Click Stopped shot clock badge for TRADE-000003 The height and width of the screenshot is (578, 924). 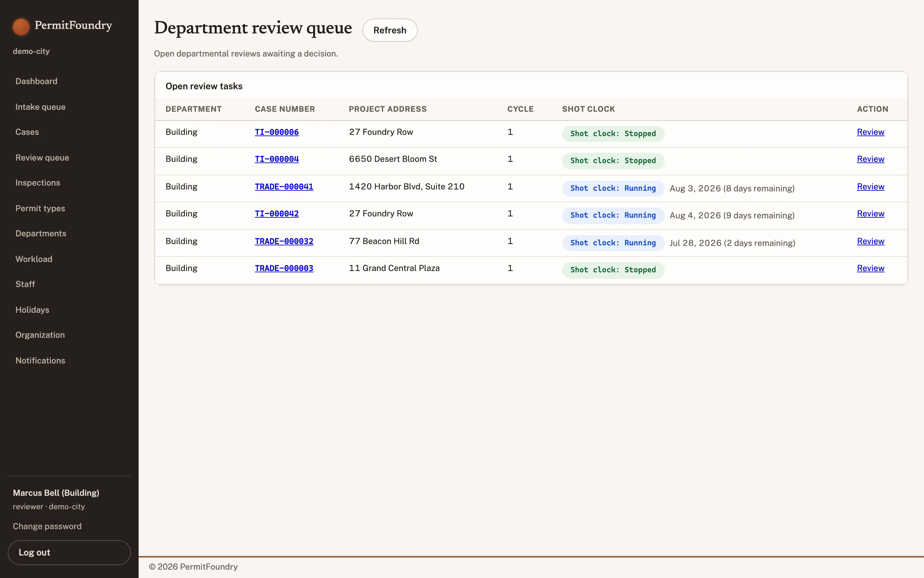613,270
